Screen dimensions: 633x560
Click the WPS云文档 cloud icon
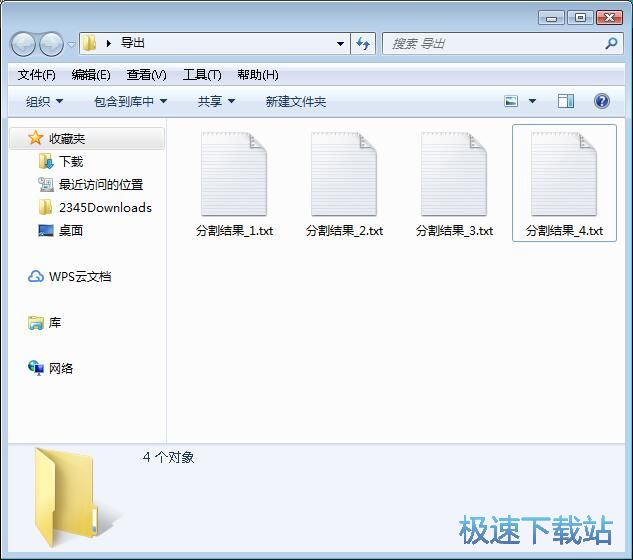pos(36,276)
